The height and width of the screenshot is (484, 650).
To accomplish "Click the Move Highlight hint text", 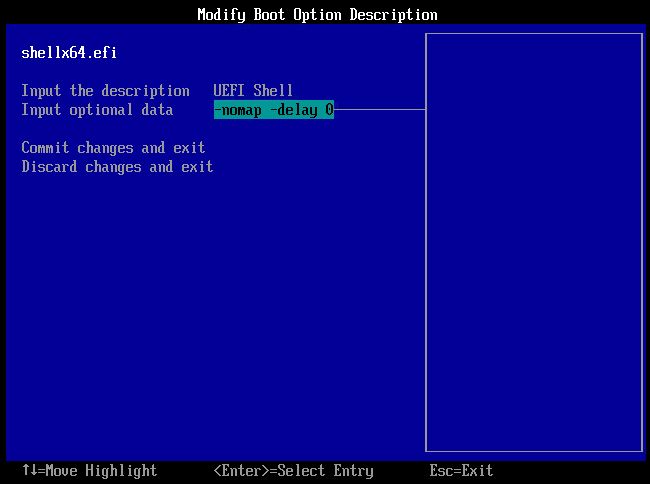I will [x=90, y=471].
